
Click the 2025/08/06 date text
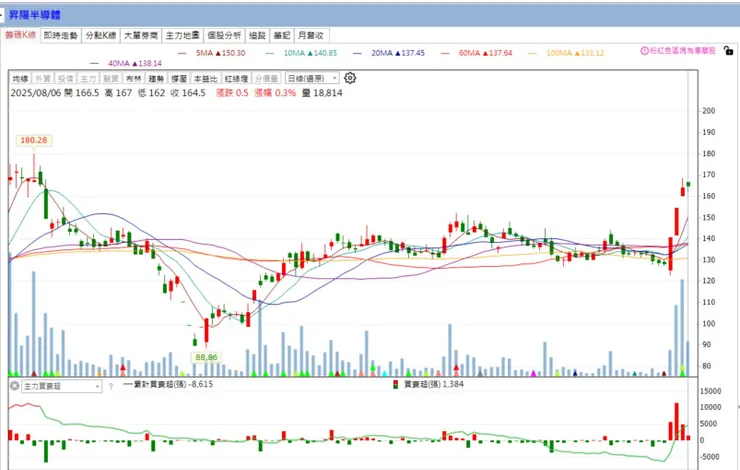pos(36,93)
